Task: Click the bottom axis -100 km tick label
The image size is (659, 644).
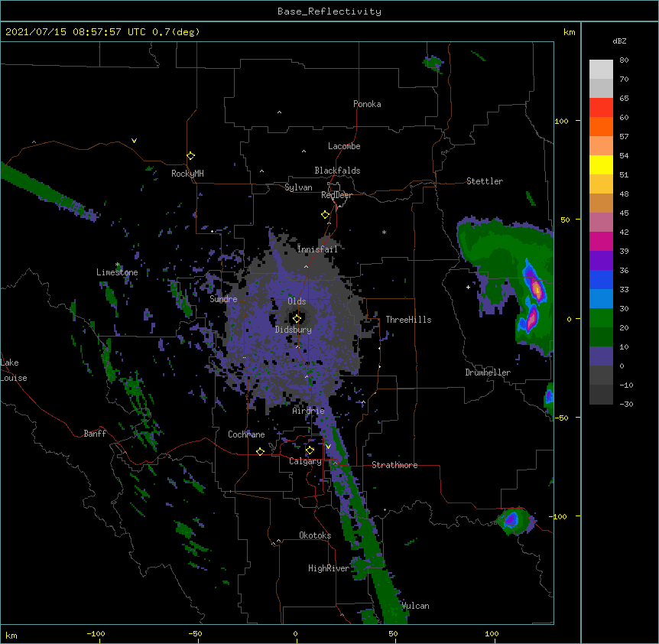Action: point(96,633)
